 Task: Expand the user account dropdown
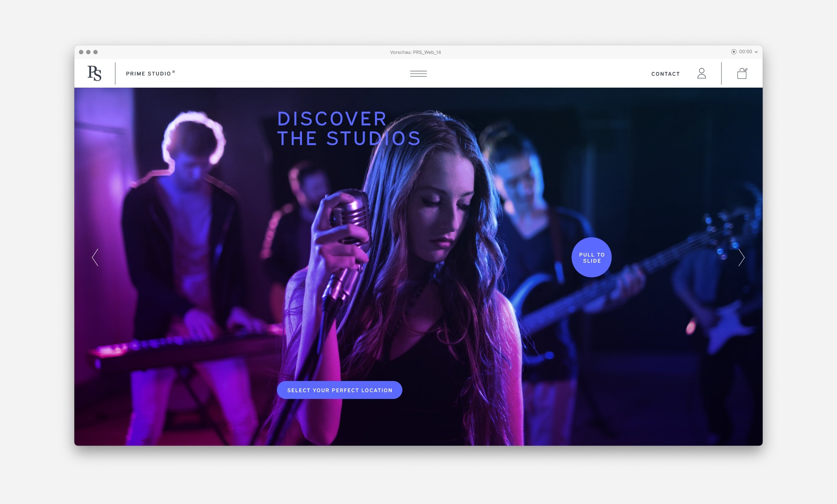(702, 74)
